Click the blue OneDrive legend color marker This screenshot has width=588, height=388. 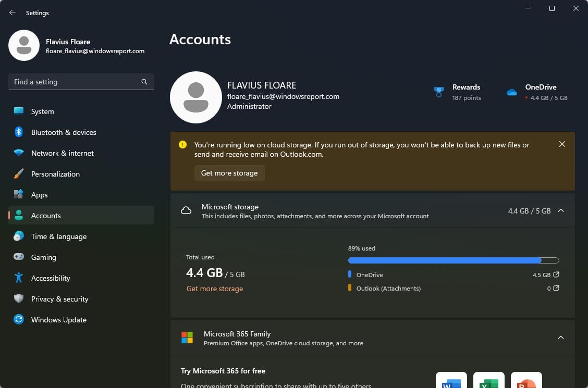click(349, 274)
